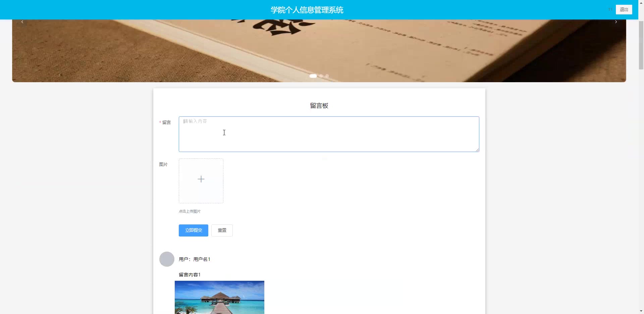Switch to the second carousel indicator dot

tap(321, 76)
